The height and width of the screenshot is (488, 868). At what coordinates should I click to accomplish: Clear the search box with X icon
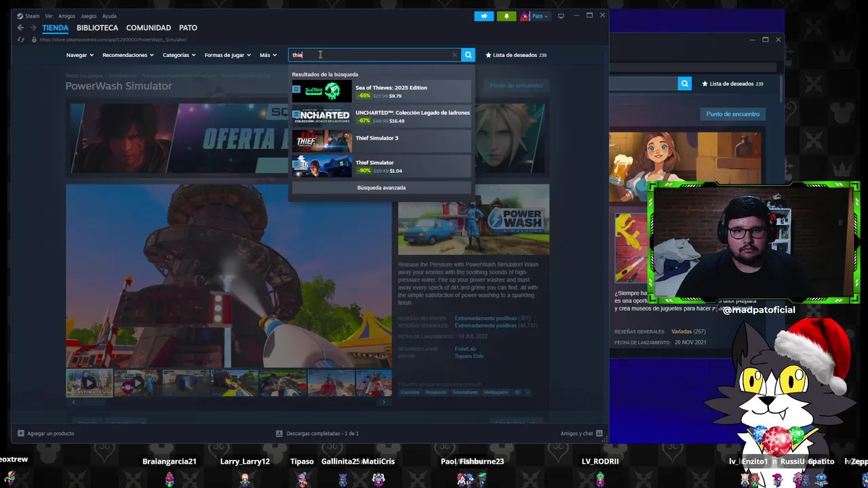click(x=454, y=55)
